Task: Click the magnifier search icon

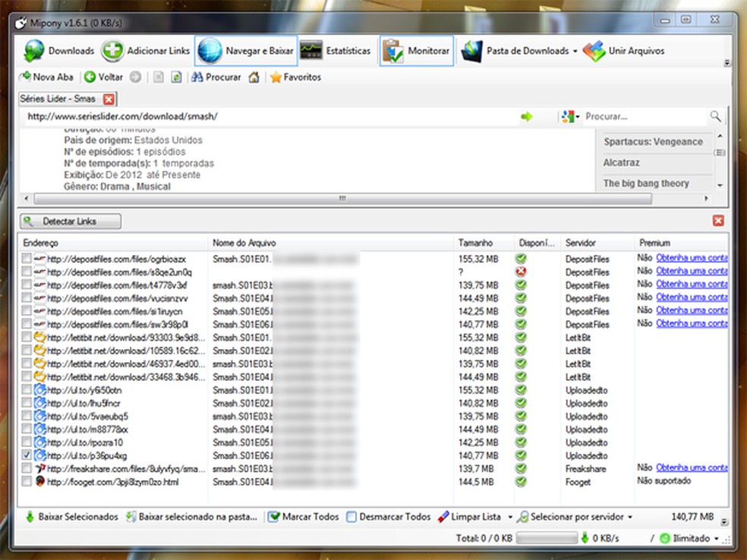Action: [715, 116]
